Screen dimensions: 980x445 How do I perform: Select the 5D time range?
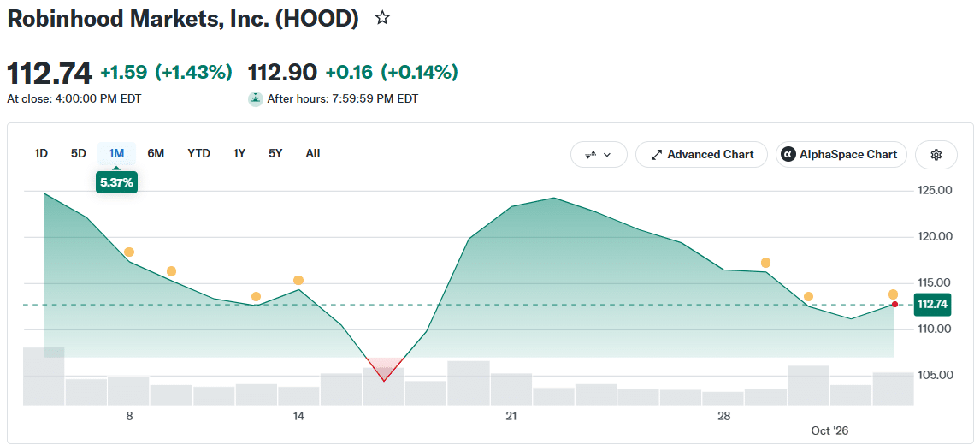(78, 153)
